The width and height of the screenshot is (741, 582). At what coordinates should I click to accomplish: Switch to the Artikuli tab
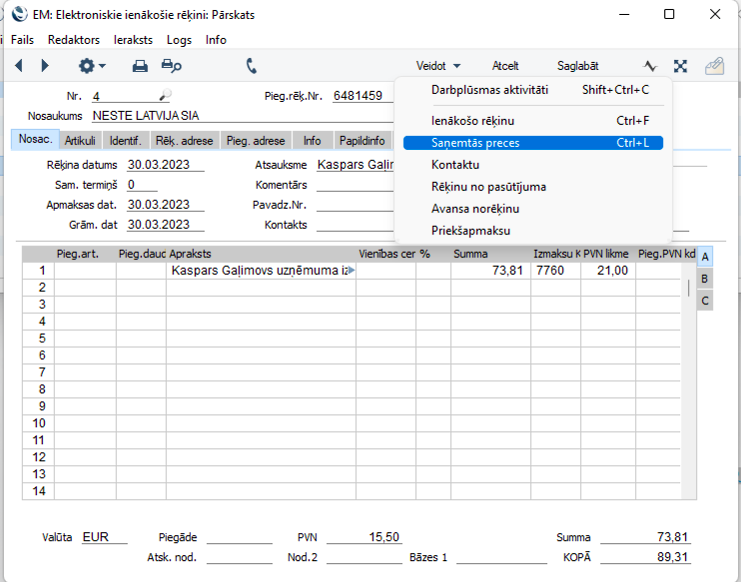tap(80, 141)
